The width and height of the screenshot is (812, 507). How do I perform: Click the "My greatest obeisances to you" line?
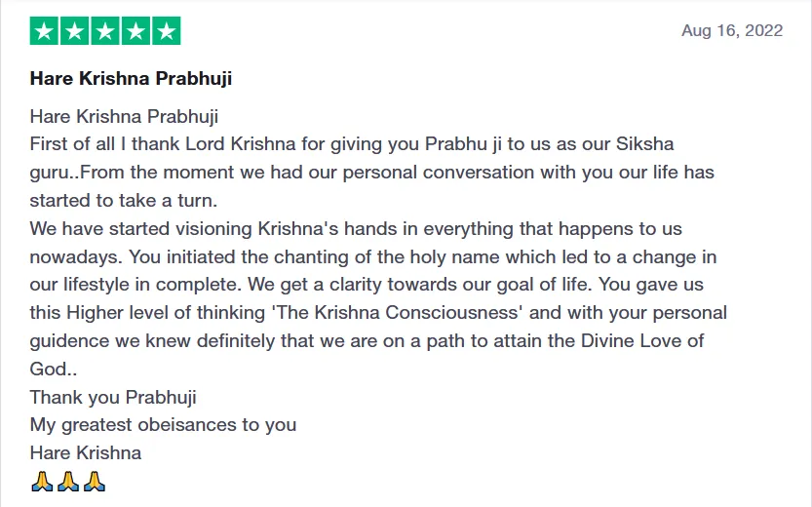(x=163, y=425)
